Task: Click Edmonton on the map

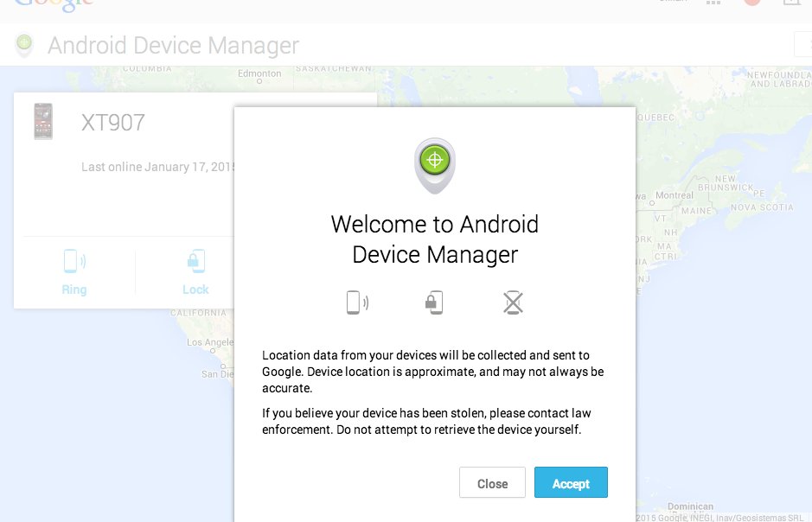Action: [x=260, y=73]
